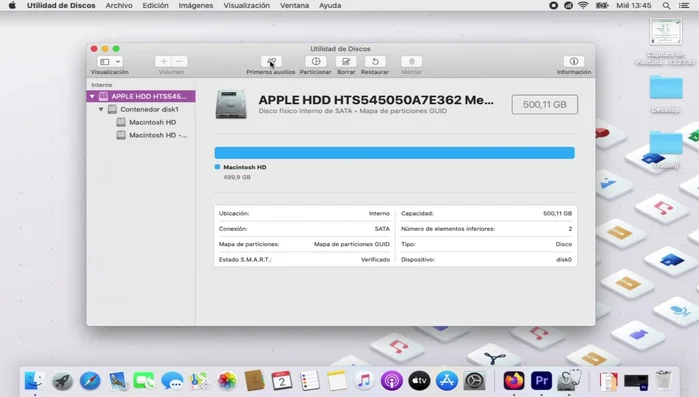Image resolution: width=699 pixels, height=397 pixels.
Task: Open Notes from the Dock
Action: tap(337, 381)
